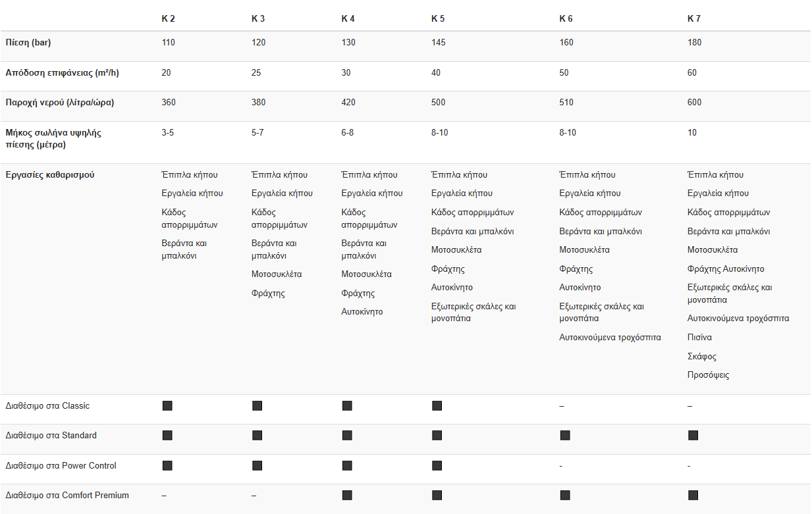Click the Classic availability square for K 2
Viewport: 812px width, 514px height.
[x=167, y=405]
